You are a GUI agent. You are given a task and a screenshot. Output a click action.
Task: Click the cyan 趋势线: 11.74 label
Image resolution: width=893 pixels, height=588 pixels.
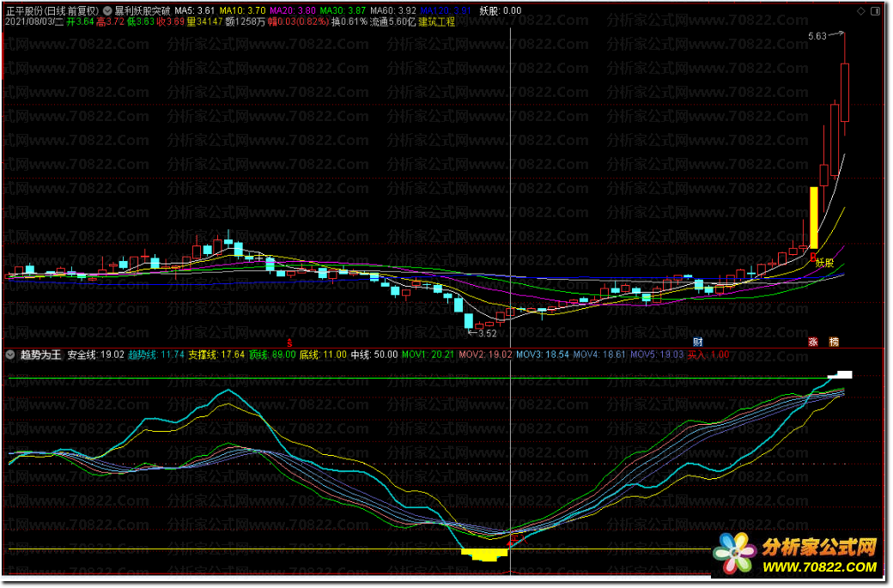tap(156, 355)
